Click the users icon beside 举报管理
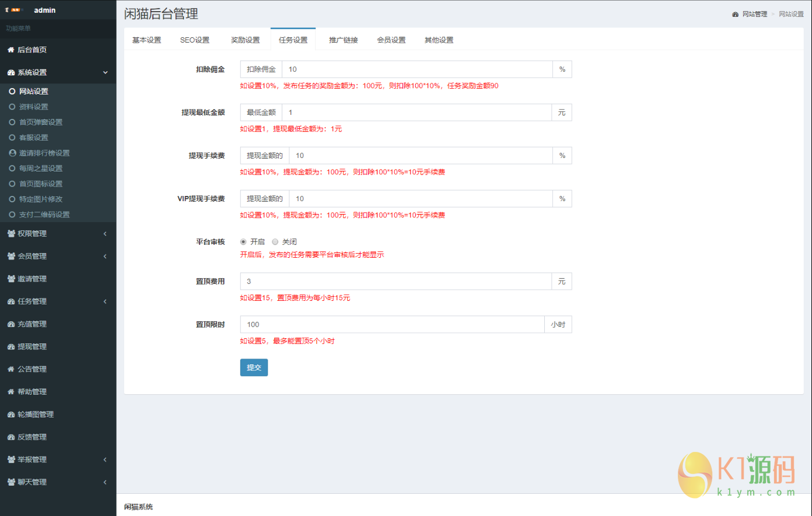 click(x=11, y=460)
